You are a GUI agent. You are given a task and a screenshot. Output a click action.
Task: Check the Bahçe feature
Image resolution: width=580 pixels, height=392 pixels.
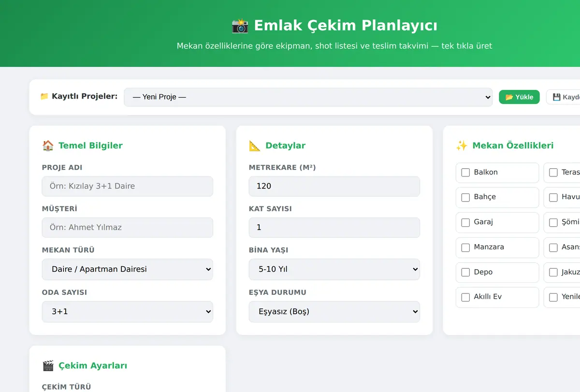click(465, 197)
